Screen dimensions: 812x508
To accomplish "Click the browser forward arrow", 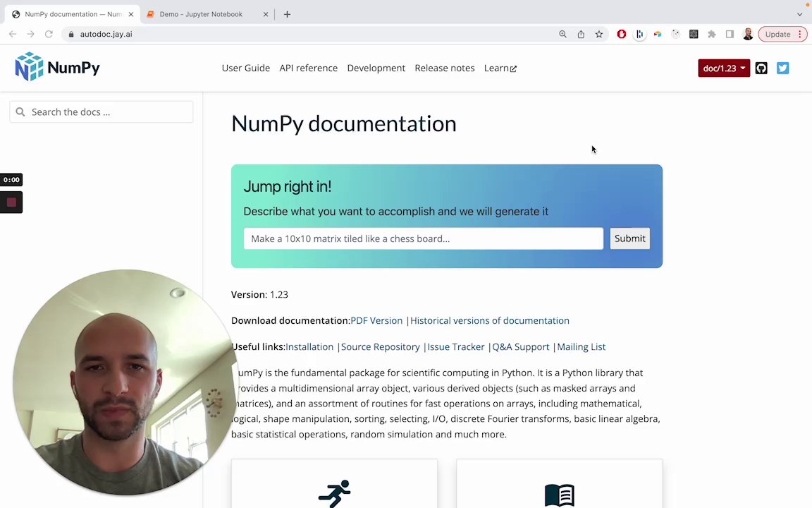I will coord(30,34).
